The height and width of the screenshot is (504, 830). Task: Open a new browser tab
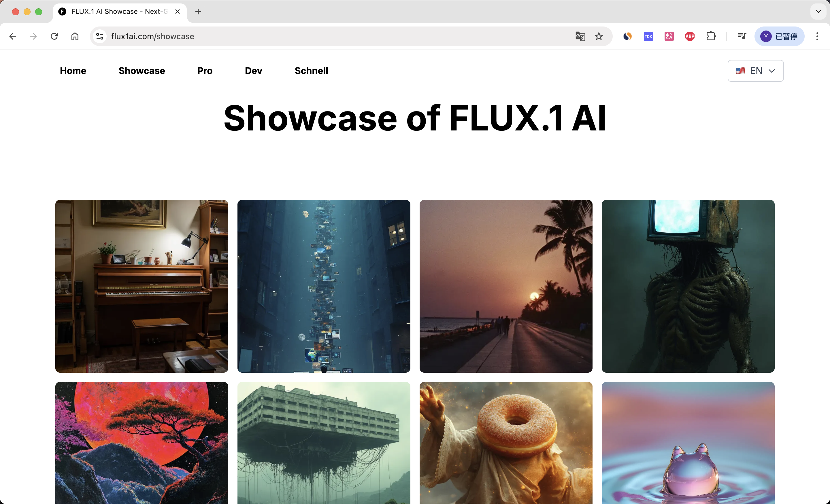coord(198,12)
